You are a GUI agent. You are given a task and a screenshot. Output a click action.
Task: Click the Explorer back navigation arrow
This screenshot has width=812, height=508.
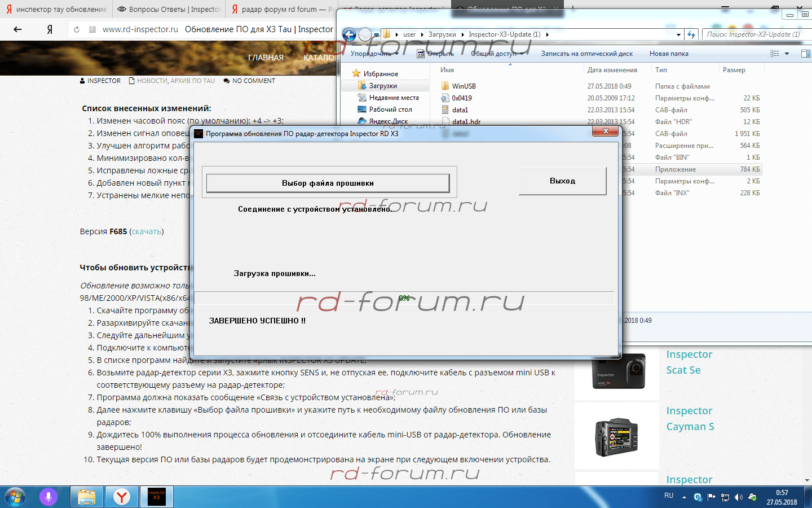[x=349, y=35]
